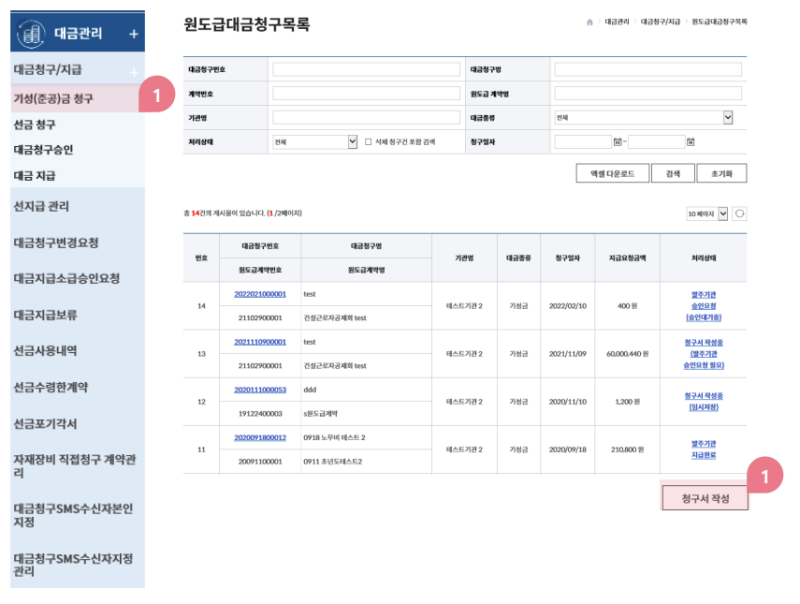Click the 지급요청금액 column header
The image size is (800, 604).
click(627, 258)
